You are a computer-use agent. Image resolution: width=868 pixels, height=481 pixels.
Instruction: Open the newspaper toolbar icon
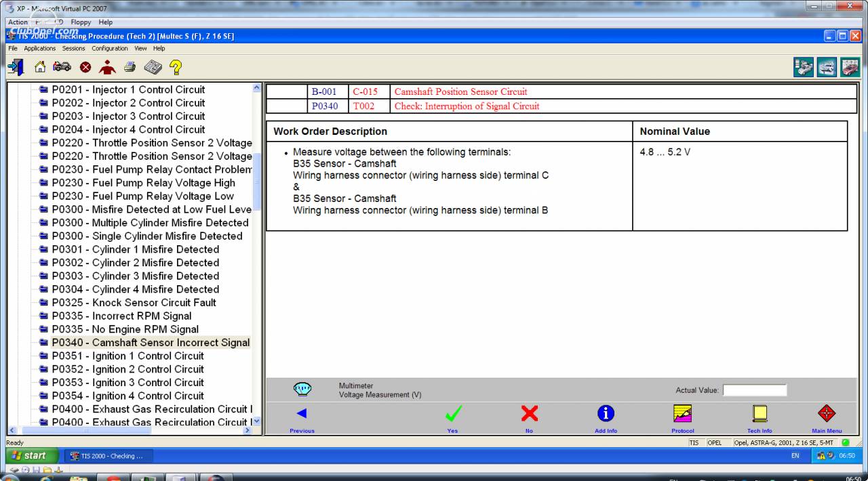[153, 67]
